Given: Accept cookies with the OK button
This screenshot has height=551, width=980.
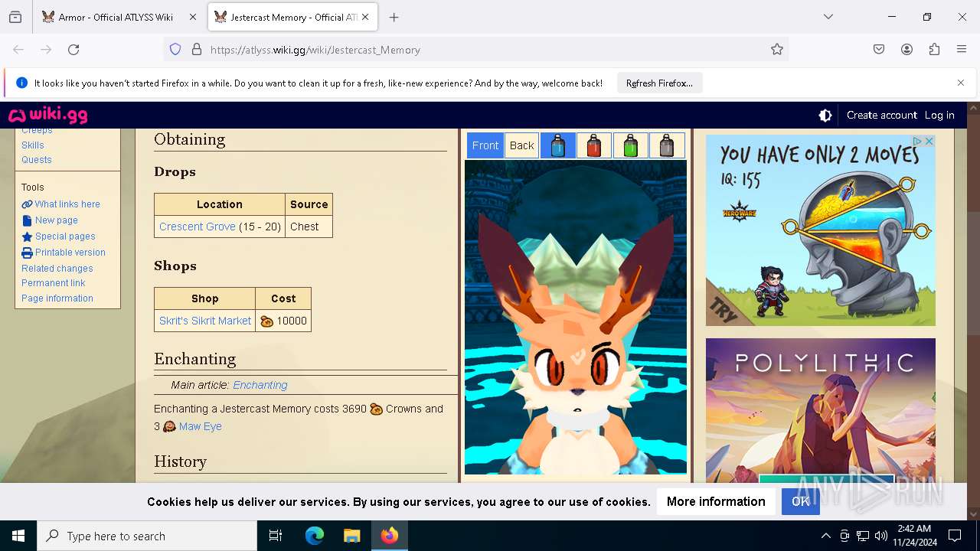Looking at the screenshot, I should tap(801, 501).
